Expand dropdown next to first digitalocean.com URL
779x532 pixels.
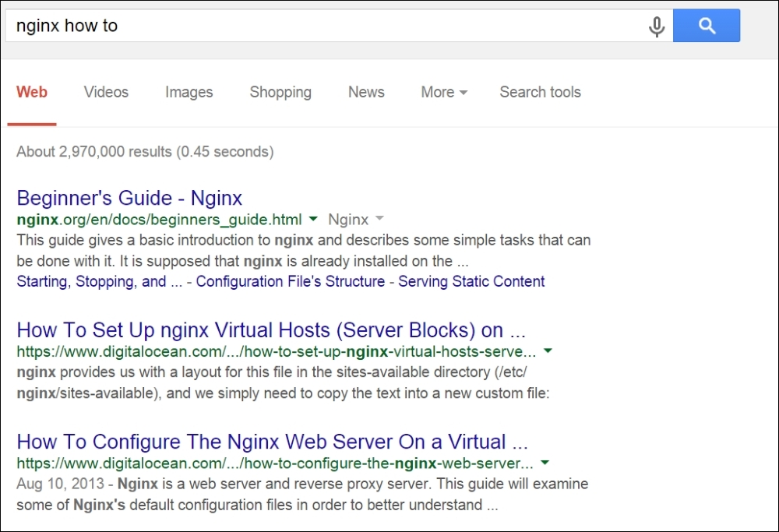(548, 351)
